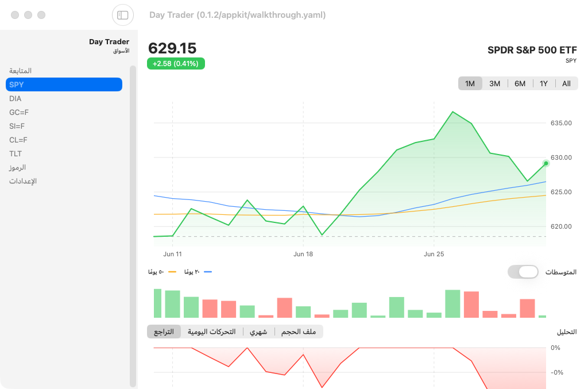
Task: Switch chart to 6M range
Action: point(520,84)
